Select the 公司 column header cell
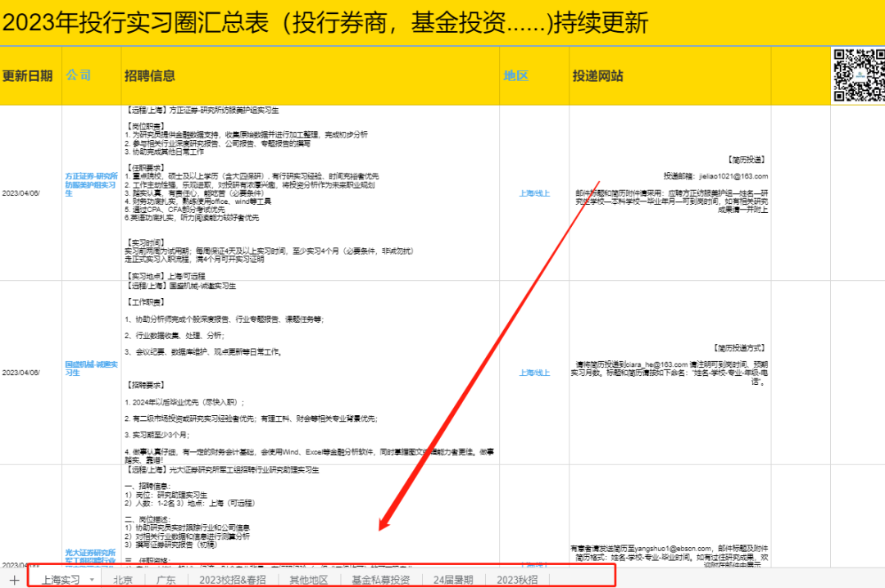The height and width of the screenshot is (588, 885). click(x=92, y=75)
